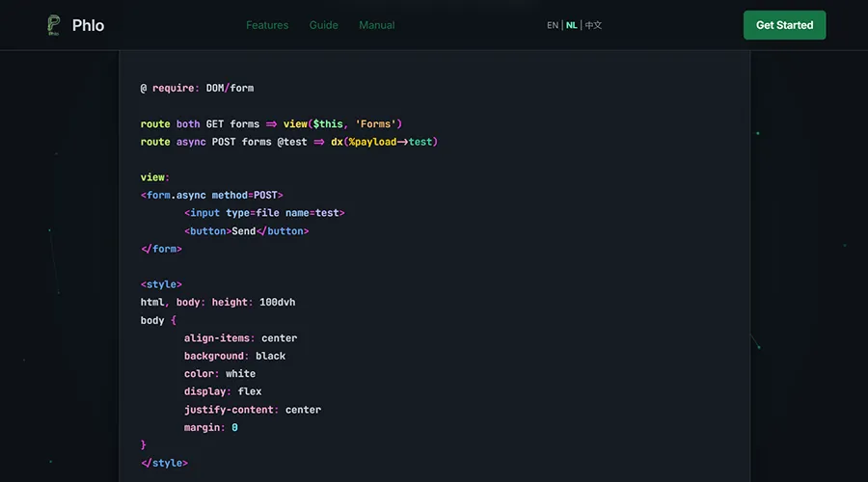Click the Phlo logo icon

click(x=54, y=25)
